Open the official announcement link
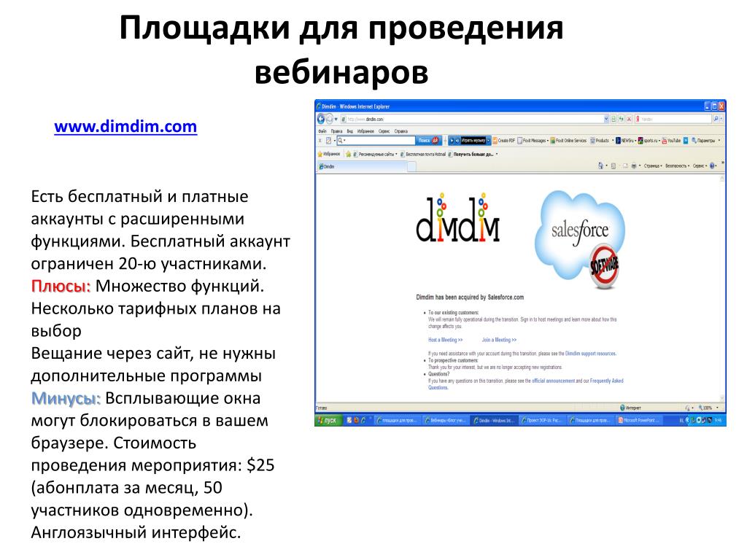This screenshot has height=560, width=747. pos(553,381)
